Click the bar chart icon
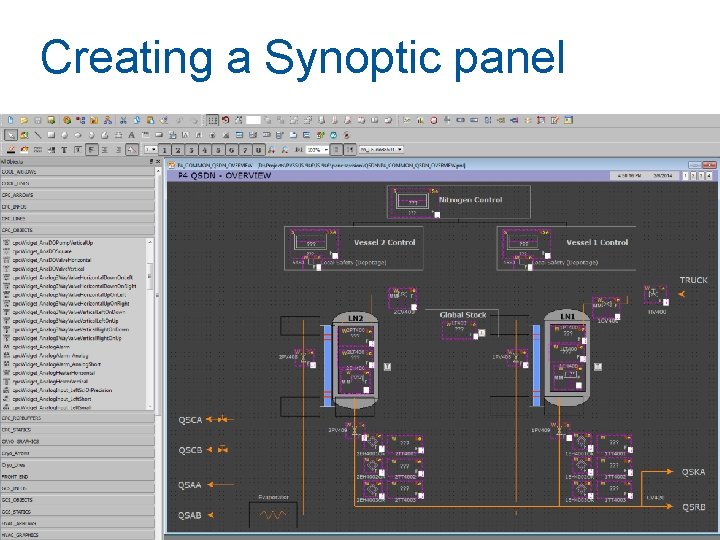 420,120
